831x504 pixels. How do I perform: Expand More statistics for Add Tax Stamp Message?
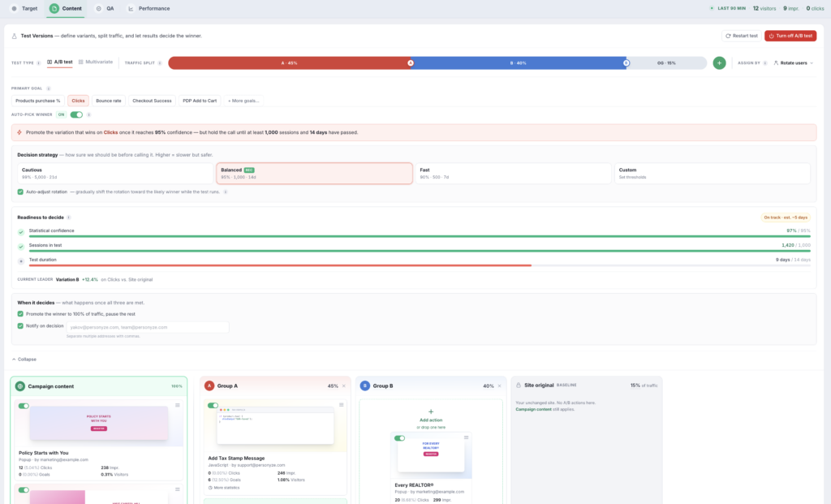coord(224,488)
